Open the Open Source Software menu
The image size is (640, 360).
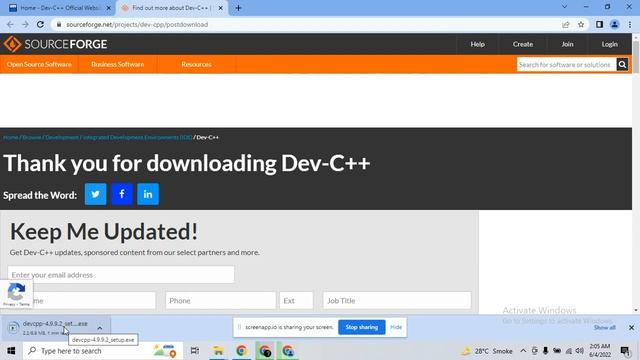click(39, 64)
